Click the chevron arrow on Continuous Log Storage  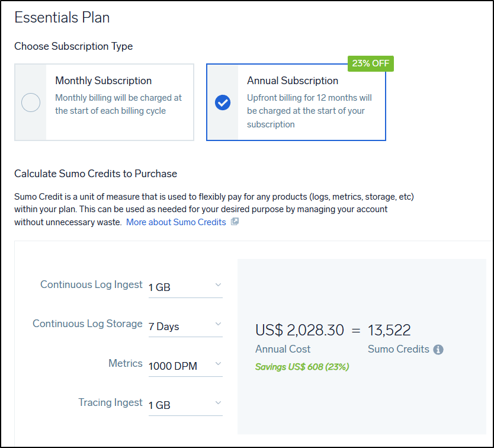[x=217, y=324]
